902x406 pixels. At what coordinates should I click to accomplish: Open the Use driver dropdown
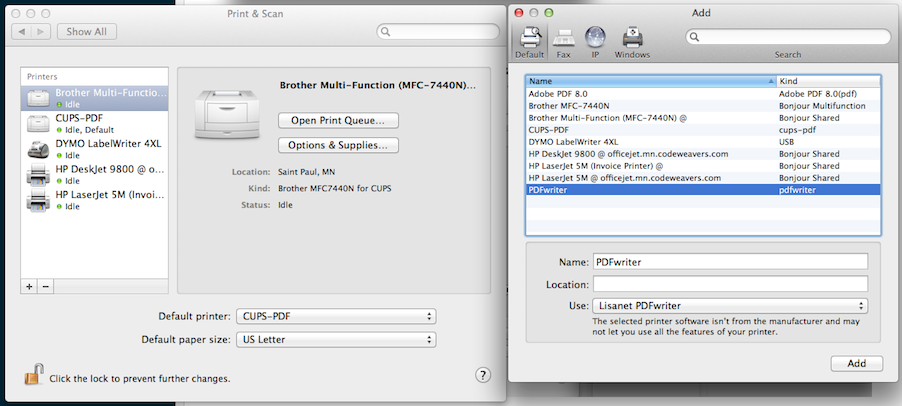pos(729,306)
